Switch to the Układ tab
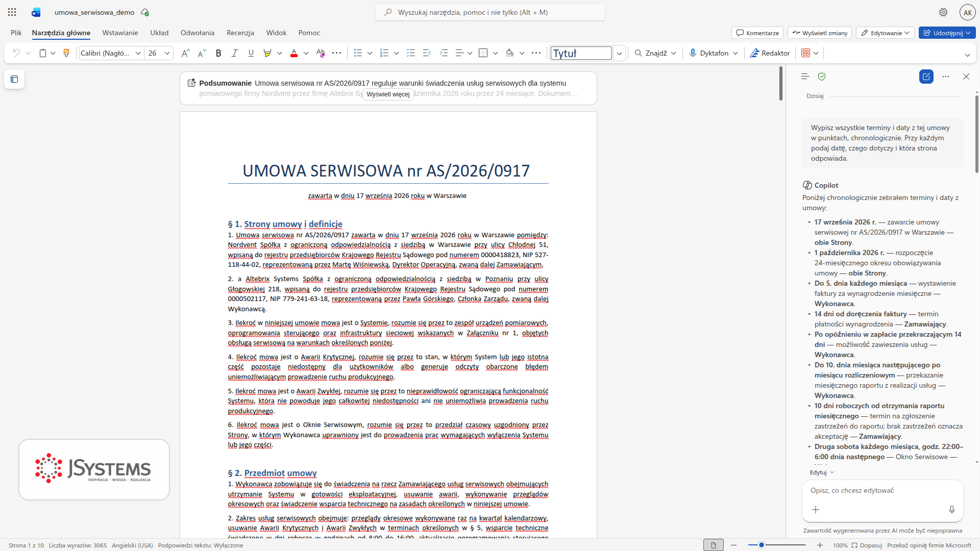Screen dimensions: 980x551 pos(159,33)
